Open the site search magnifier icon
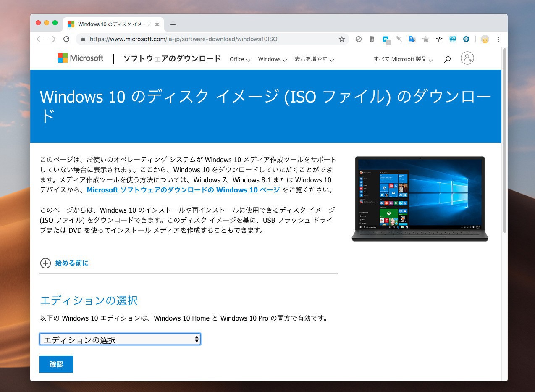The height and width of the screenshot is (392, 535). [x=447, y=59]
